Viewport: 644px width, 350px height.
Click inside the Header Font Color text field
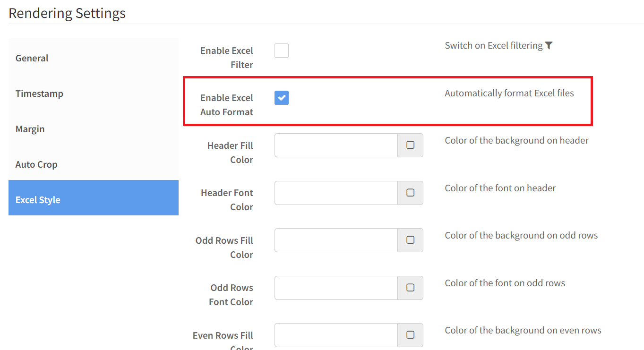336,193
